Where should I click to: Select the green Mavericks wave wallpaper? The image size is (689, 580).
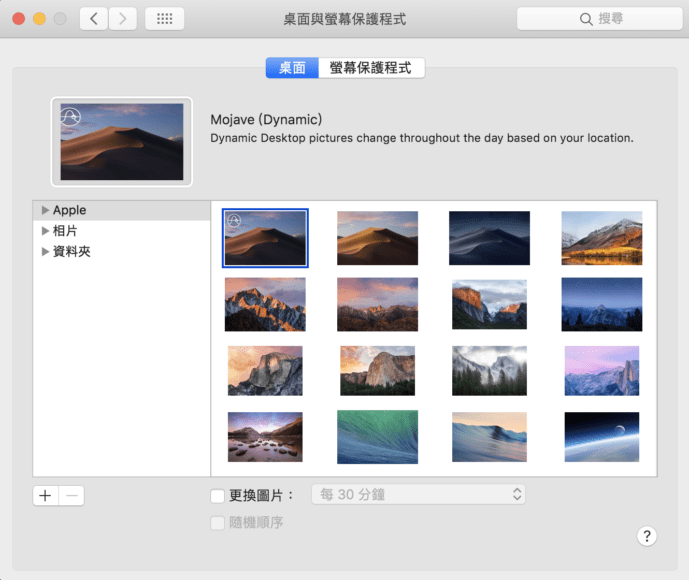pyautogui.click(x=377, y=437)
